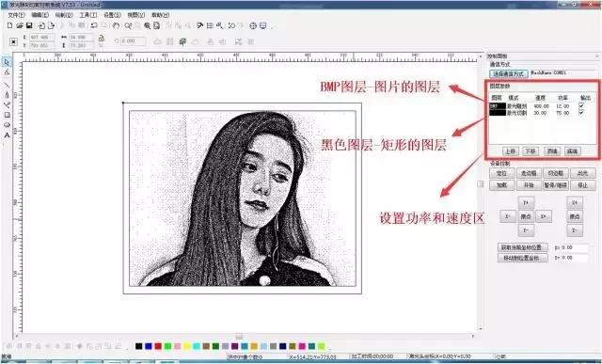Click the Y- jog button
The height and width of the screenshot is (364, 602).
click(526, 230)
